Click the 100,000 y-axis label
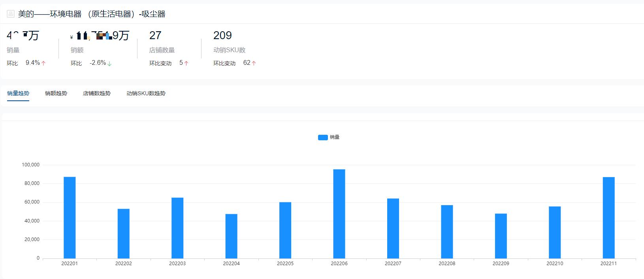Image resolution: width=644 pixels, height=279 pixels. (x=30, y=165)
